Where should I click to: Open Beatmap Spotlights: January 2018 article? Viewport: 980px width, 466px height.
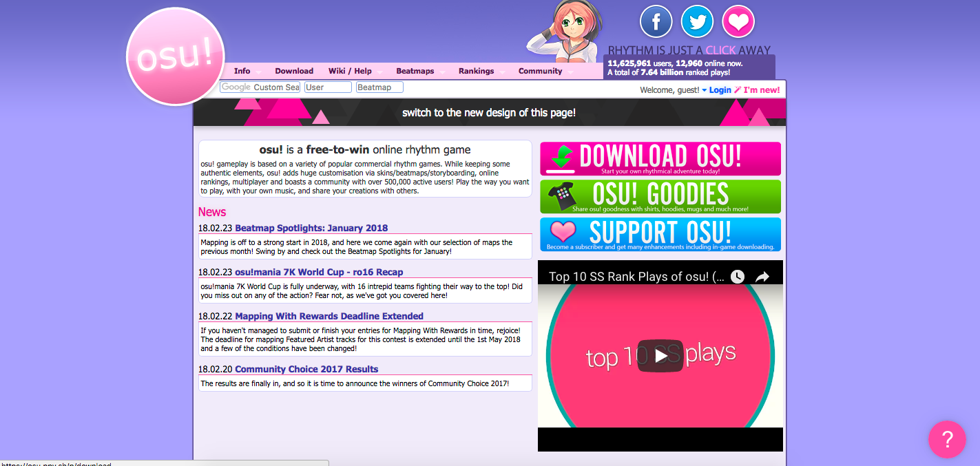(311, 228)
